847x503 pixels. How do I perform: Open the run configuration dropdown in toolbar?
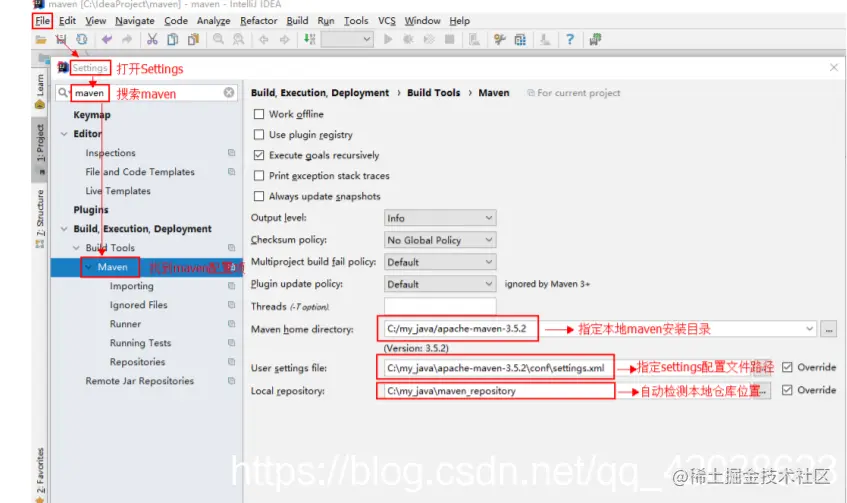click(x=347, y=39)
